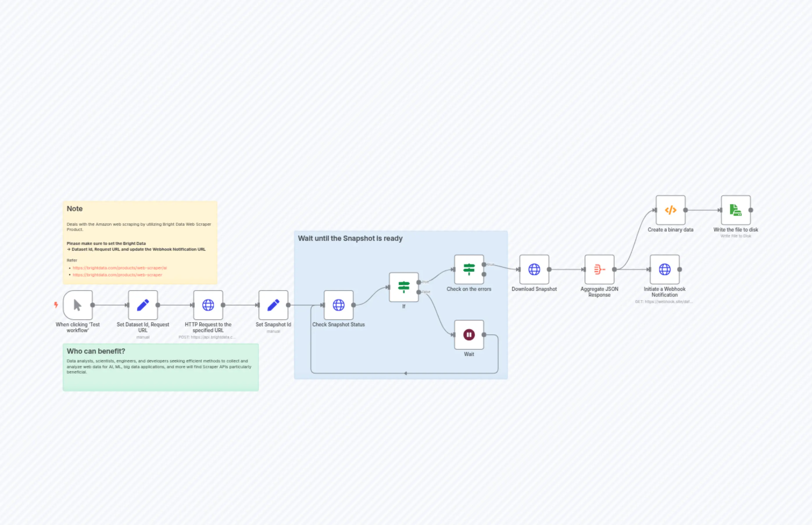Click the output connector of 'Write the file to disk'
812x525 pixels.
751,210
